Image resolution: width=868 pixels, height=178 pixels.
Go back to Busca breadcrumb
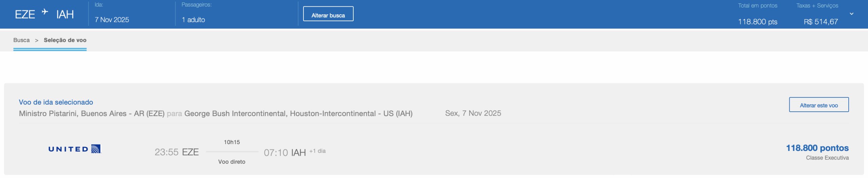coord(21,40)
